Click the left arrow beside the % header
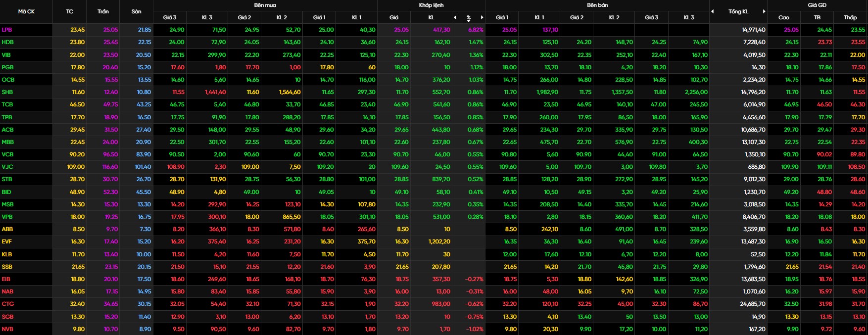 coord(455,17)
